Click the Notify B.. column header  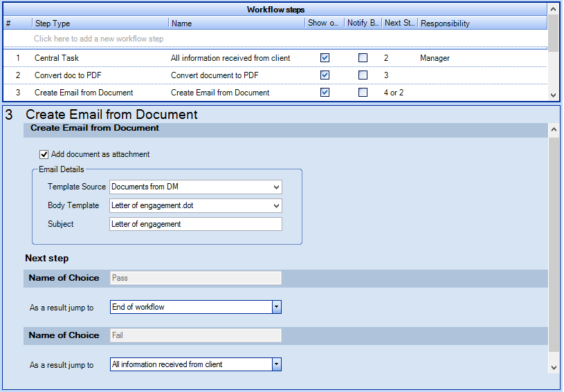tap(363, 24)
